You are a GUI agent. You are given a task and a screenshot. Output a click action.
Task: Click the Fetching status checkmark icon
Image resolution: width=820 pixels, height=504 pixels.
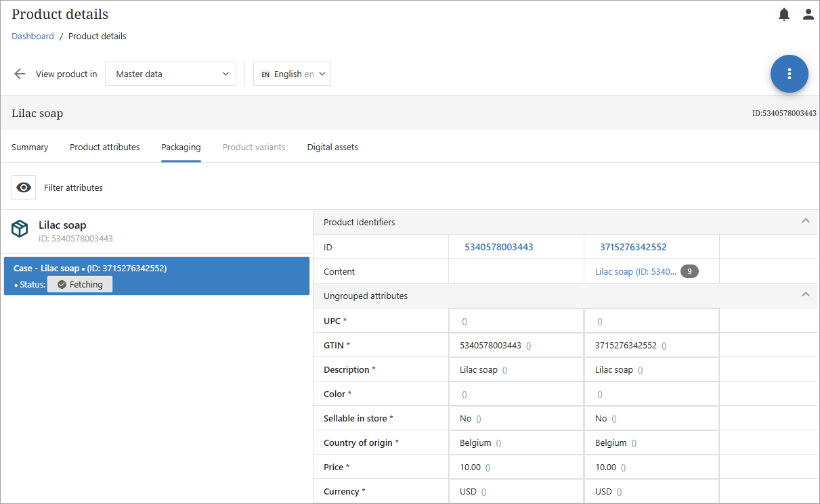(x=62, y=285)
